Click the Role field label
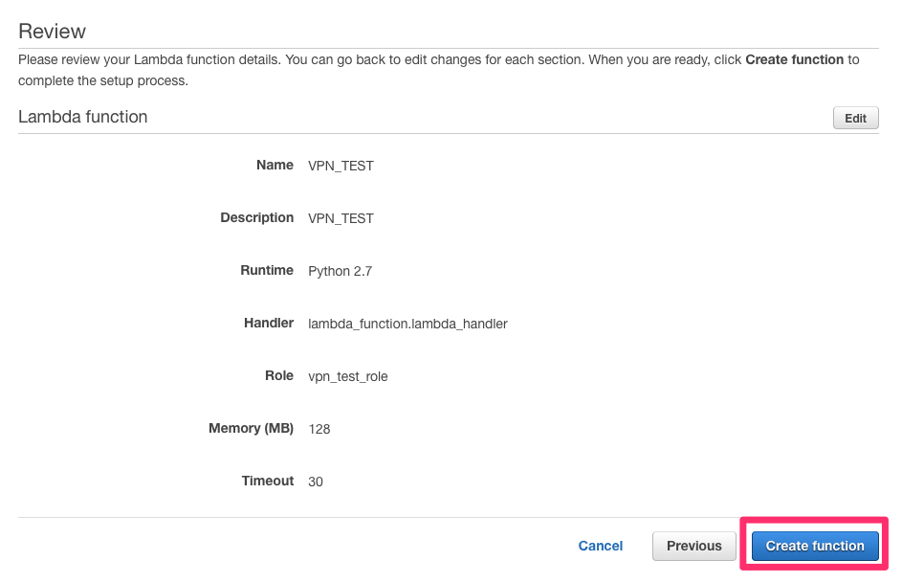The height and width of the screenshot is (583, 924). click(278, 375)
